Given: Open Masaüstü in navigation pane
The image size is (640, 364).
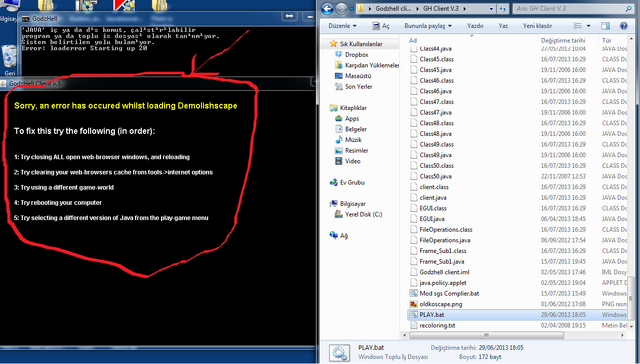Looking at the screenshot, I should (358, 75).
